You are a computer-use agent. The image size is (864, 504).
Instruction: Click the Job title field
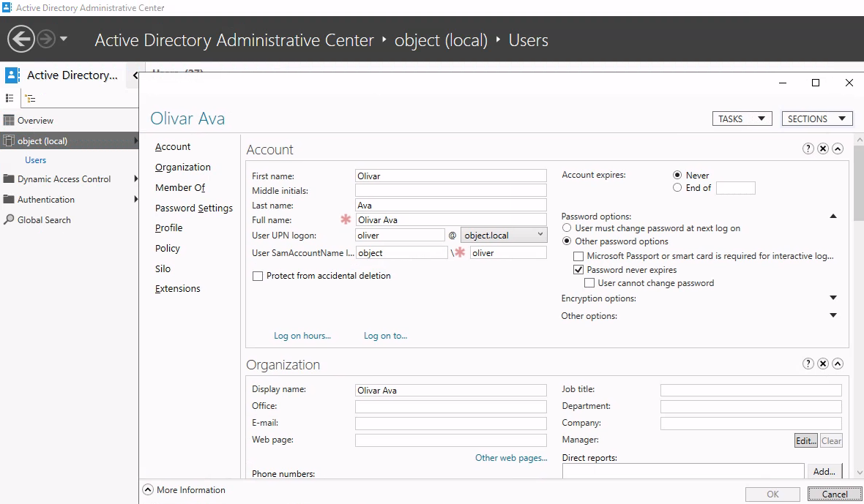tap(751, 390)
